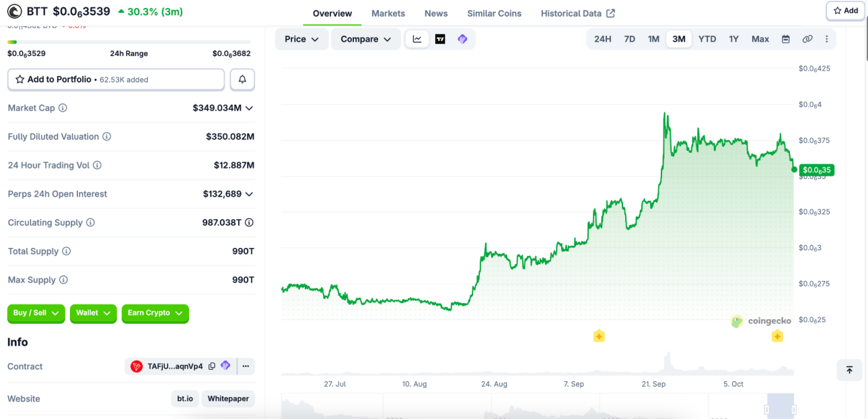The image size is (868, 419).
Task: Select the YTD time range
Action: click(707, 39)
